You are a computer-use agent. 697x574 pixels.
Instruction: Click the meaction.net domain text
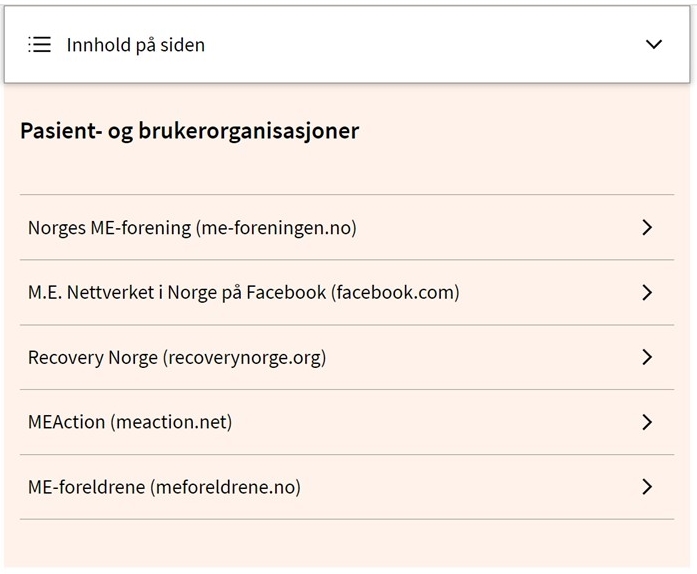[171, 422]
